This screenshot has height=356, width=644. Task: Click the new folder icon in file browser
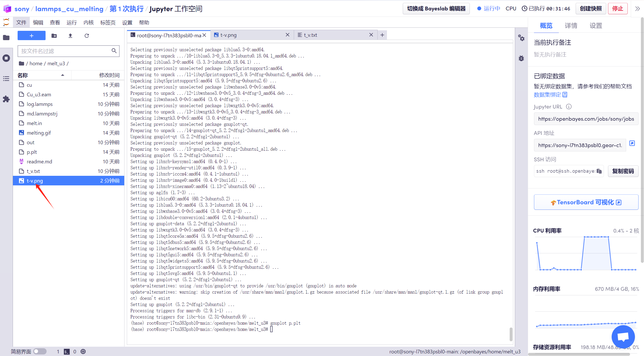(54, 36)
